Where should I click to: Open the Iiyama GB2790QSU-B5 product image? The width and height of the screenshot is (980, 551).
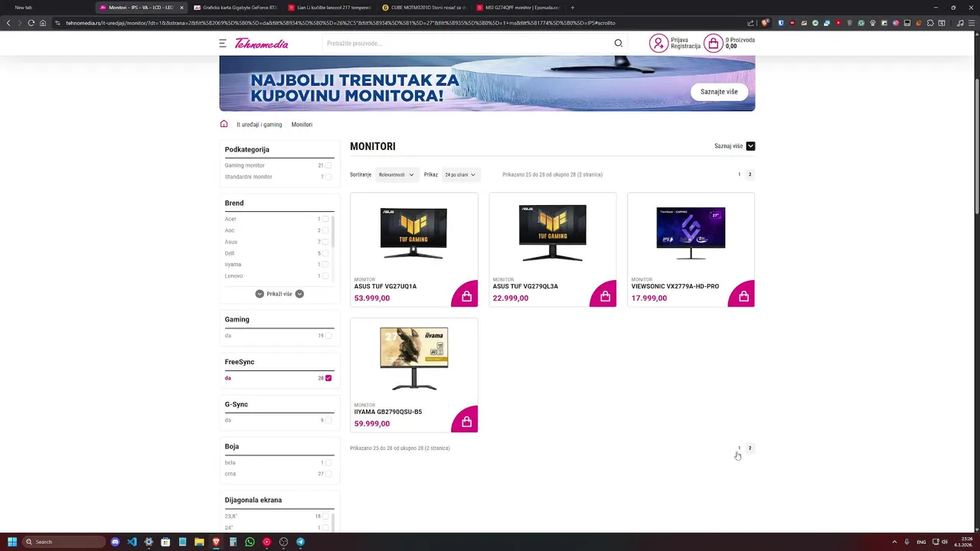(x=413, y=358)
